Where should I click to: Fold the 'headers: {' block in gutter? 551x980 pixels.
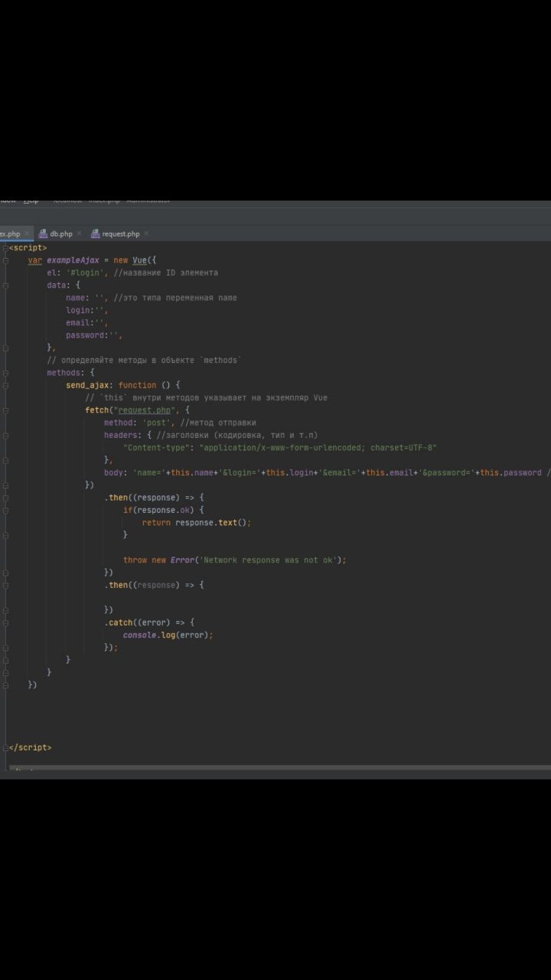pos(5,435)
